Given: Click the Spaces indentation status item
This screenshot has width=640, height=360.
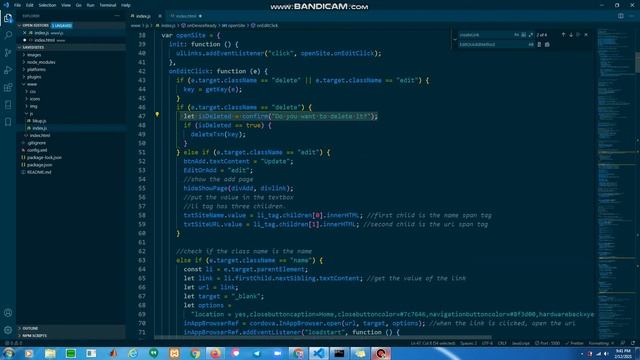Looking at the screenshot, I should 469,343.
